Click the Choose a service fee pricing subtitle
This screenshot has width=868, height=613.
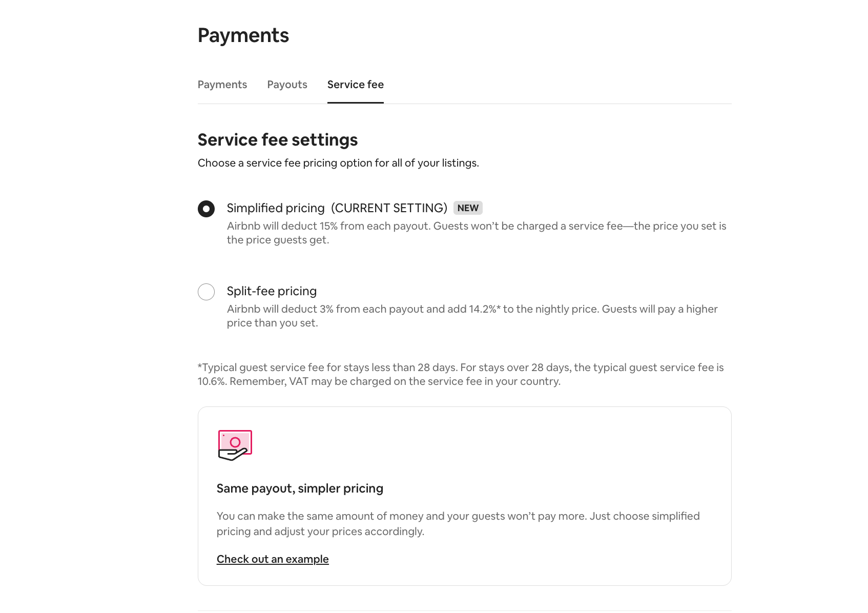coord(338,163)
